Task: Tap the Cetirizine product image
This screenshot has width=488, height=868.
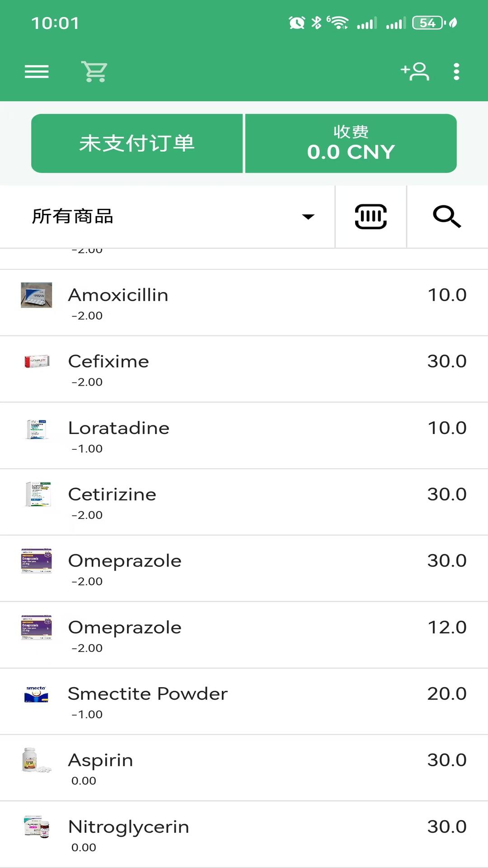Action: [38, 494]
